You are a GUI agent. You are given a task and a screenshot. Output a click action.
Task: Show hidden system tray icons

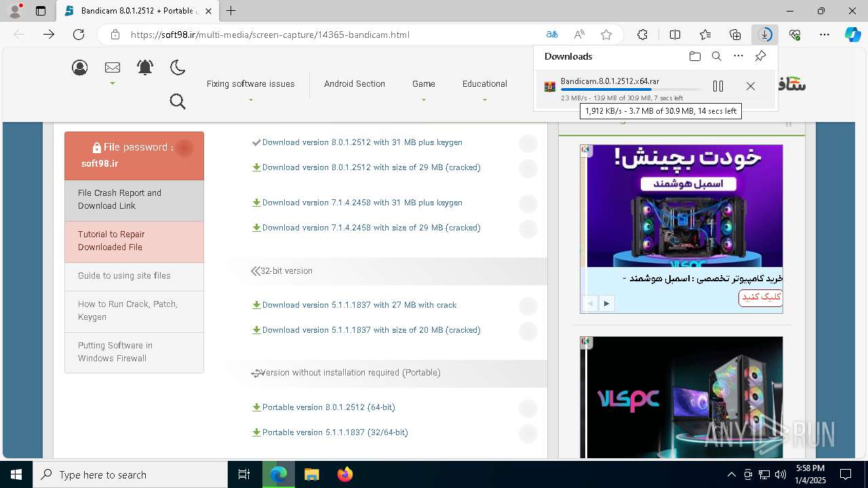pos(731,474)
